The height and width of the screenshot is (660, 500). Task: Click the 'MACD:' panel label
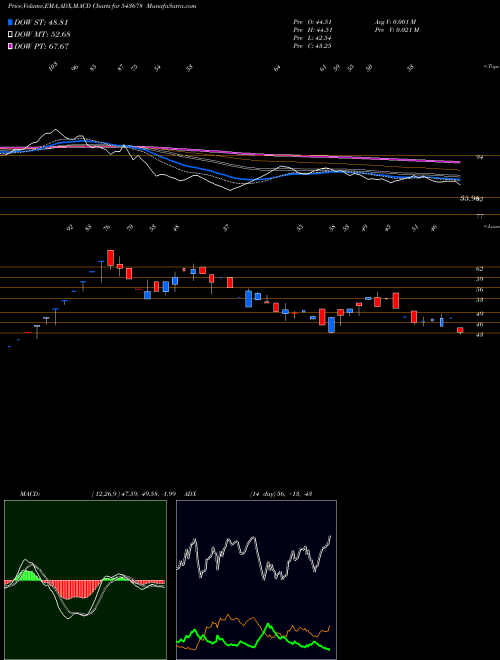click(30, 494)
